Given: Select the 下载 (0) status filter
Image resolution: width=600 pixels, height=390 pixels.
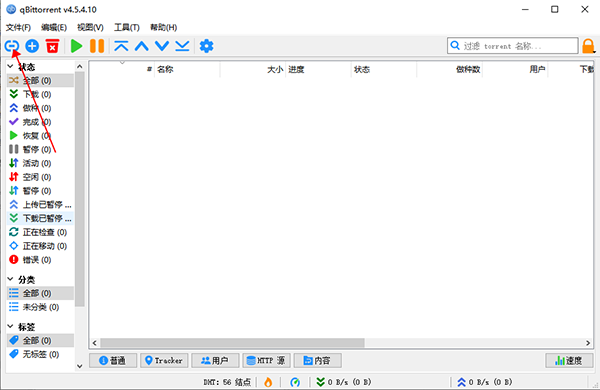Looking at the screenshot, I should pos(40,94).
